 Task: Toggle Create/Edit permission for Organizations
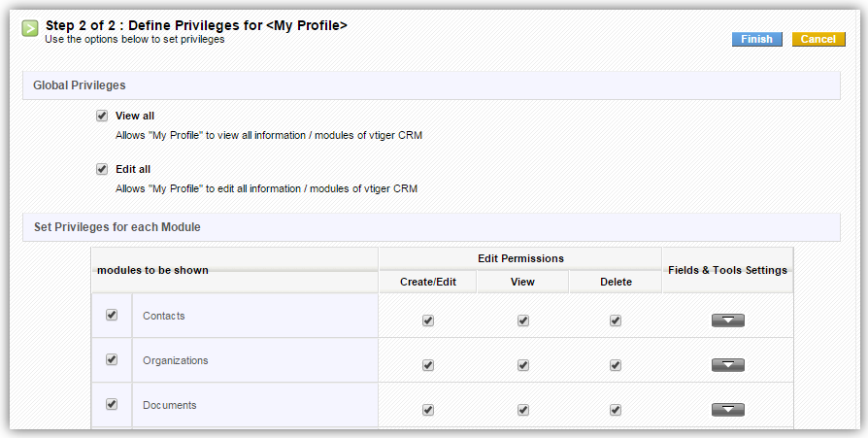[x=428, y=365]
